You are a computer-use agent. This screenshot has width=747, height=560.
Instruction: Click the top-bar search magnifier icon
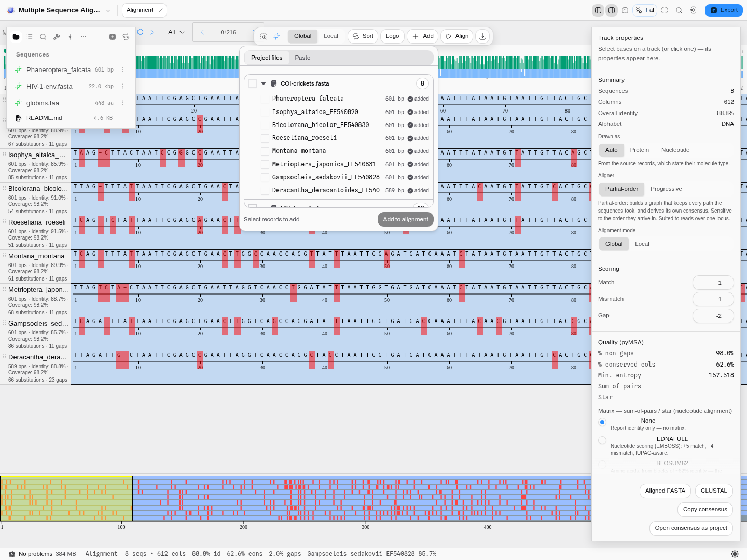tap(679, 10)
